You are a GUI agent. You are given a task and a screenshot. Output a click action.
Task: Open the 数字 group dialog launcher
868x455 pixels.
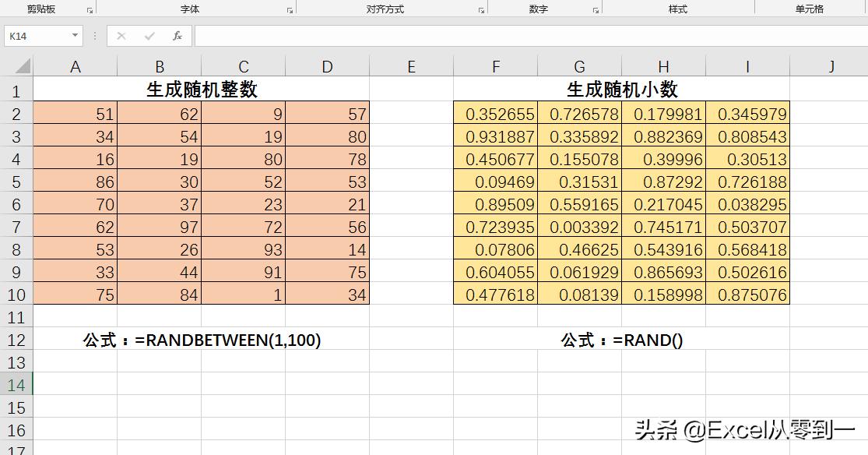(596, 9)
